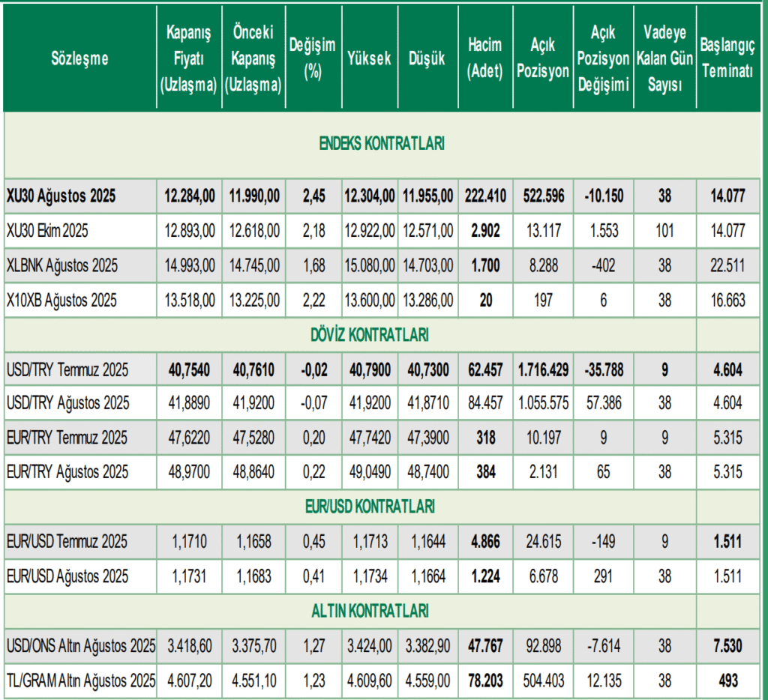Click the "Başlangıç Teminatı" column header
768x700 pixels.
(727, 58)
